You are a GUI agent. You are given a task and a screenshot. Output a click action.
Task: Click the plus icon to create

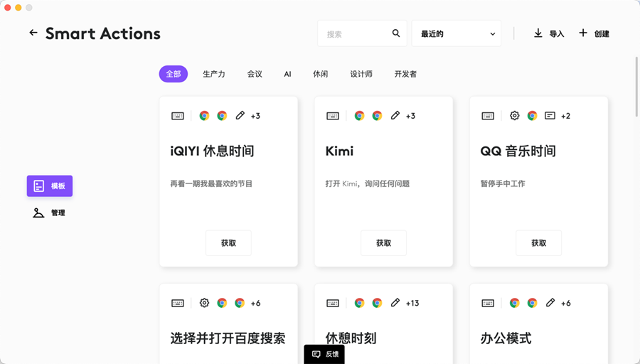pos(583,33)
